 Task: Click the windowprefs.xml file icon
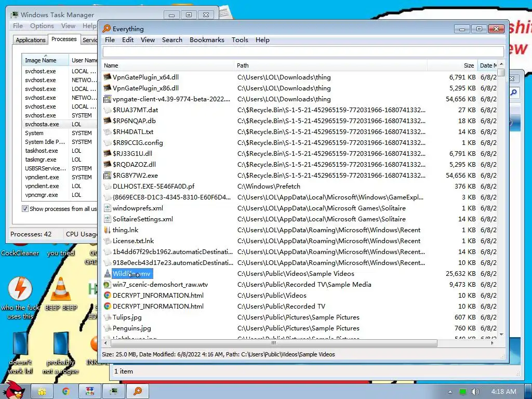[107, 208]
